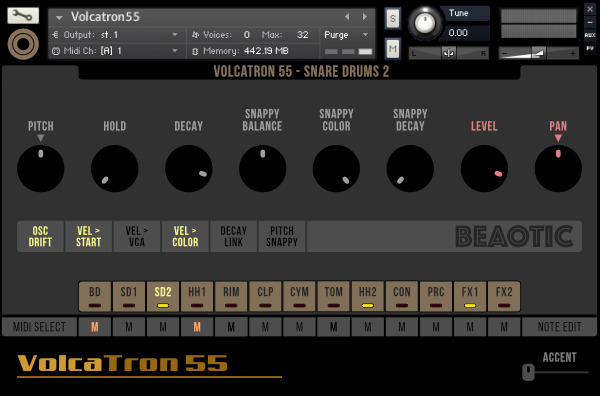Click the Tune value field showing 0.00
This screenshot has width=600, height=396.
(465, 33)
